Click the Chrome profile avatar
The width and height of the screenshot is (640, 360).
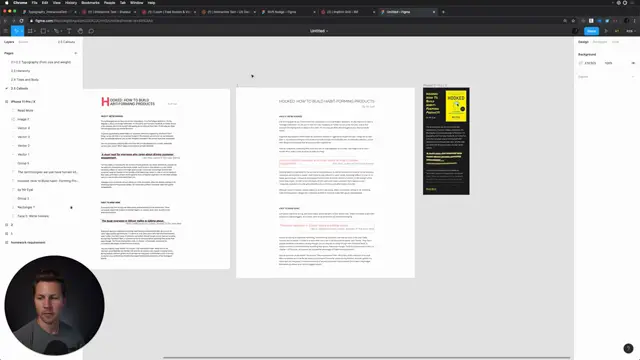pyautogui.click(x=627, y=21)
